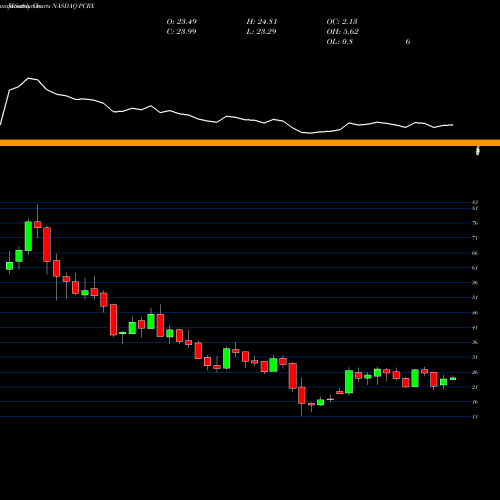This screenshot has height=500, width=500.
Task: Select the close value 'C: 23.99'
Action: [181, 32]
